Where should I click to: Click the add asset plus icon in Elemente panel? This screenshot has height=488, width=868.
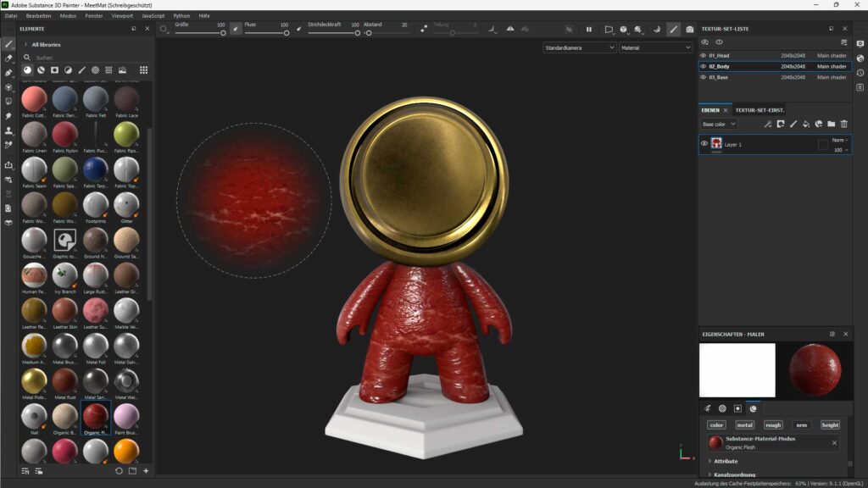pos(146,471)
